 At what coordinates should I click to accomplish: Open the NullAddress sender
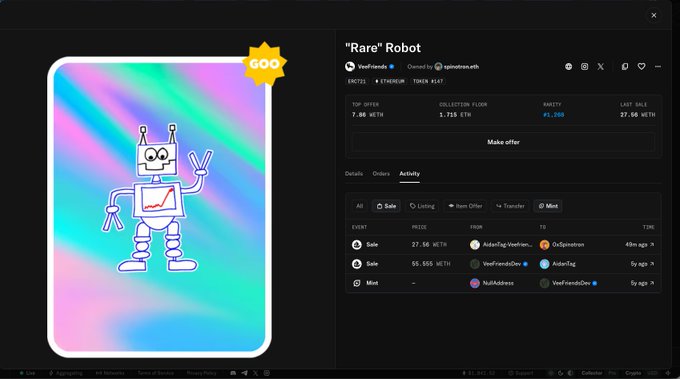(498, 283)
